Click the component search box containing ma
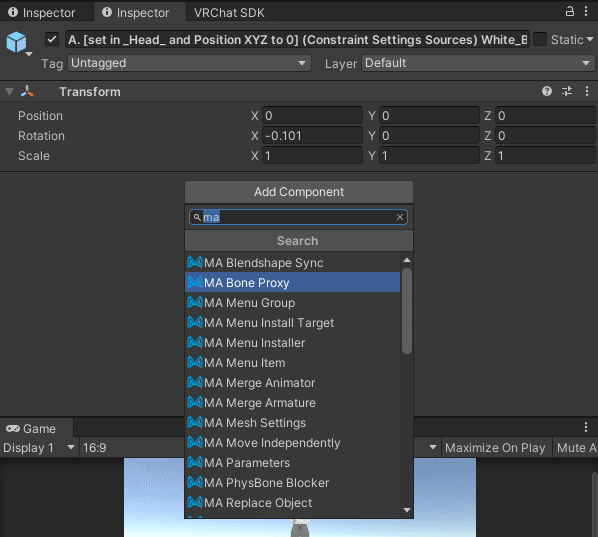Viewport: 598px width, 537px height. pyautogui.click(x=298, y=217)
